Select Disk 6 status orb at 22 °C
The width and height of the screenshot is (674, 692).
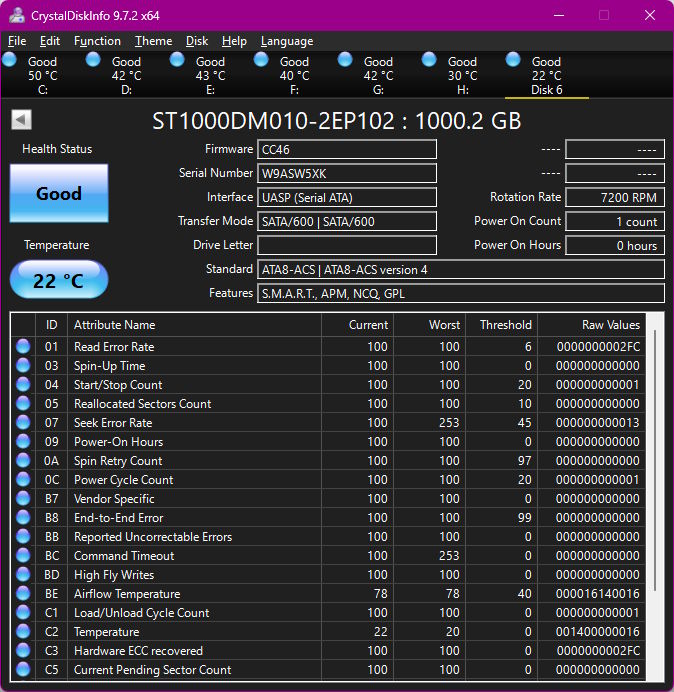(x=513, y=60)
